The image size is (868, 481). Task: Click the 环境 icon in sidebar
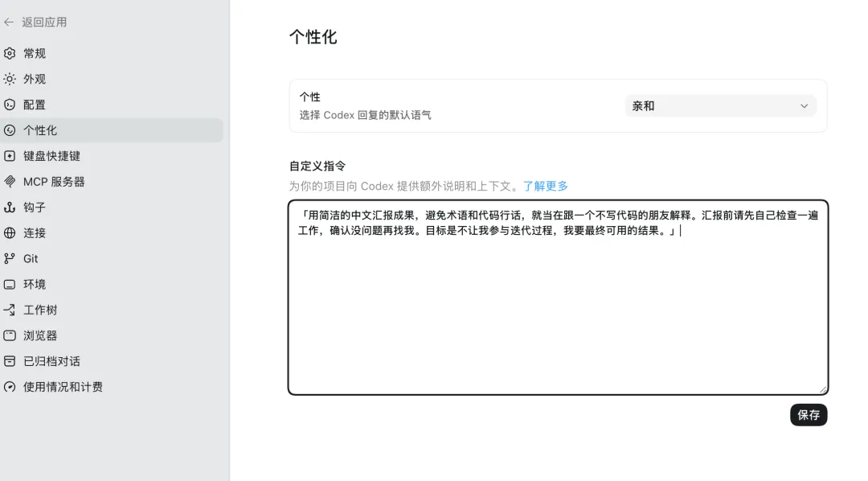point(10,284)
